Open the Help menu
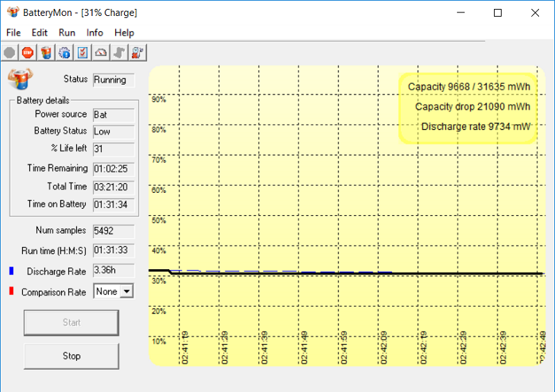The image size is (555, 392). [x=124, y=33]
